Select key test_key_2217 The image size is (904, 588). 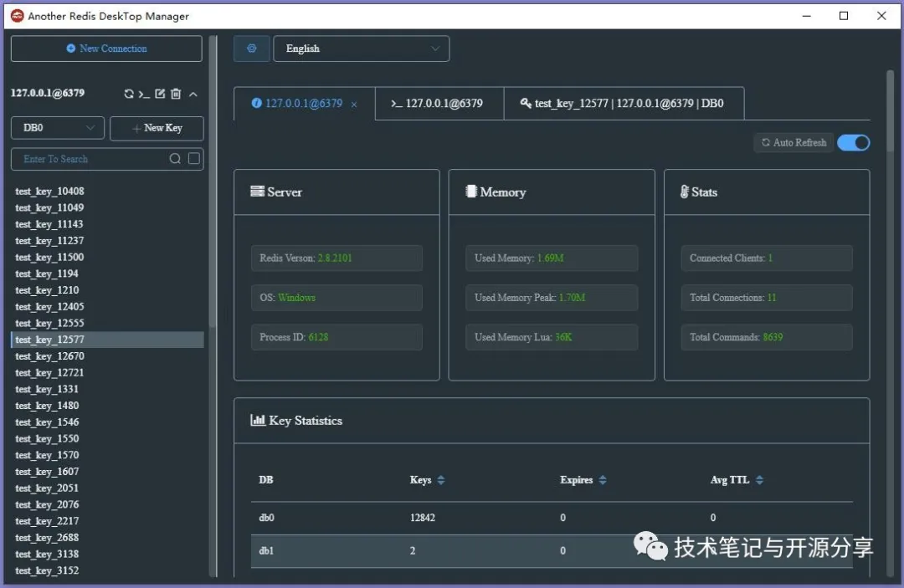click(x=107, y=521)
